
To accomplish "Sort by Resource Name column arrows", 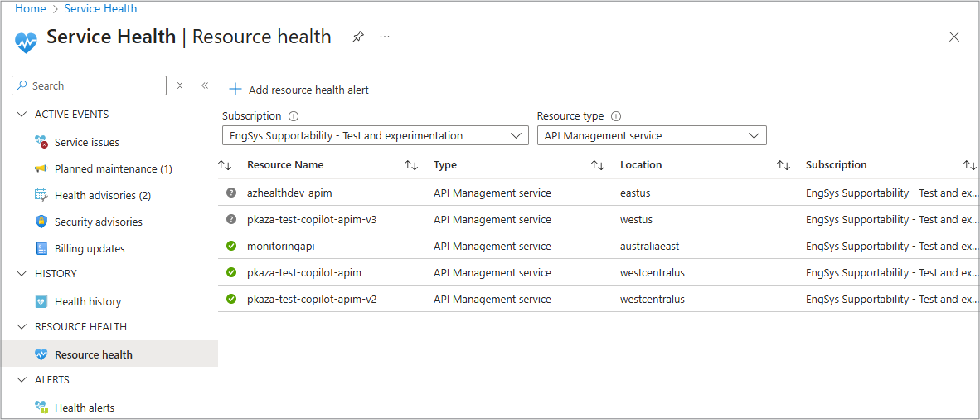I will tap(410, 165).
